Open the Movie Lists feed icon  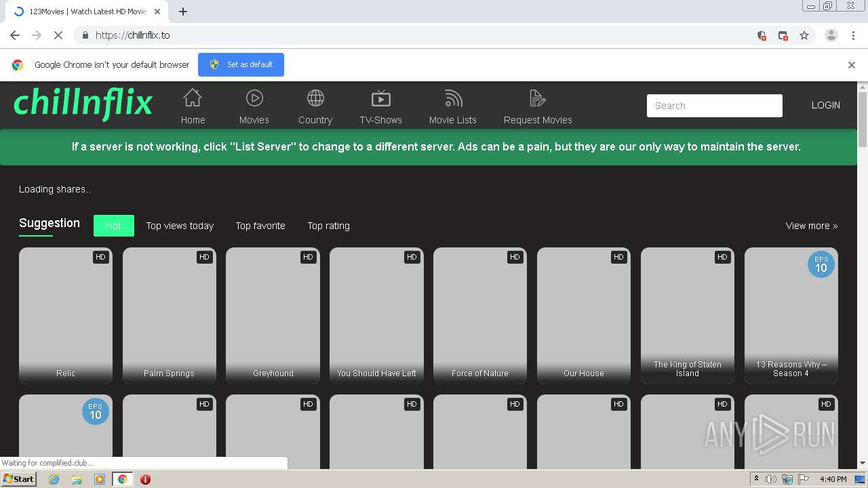(x=453, y=98)
